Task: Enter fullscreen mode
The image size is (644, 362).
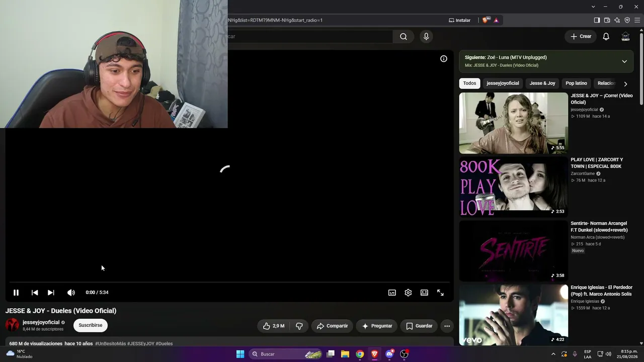Action: pos(440,293)
